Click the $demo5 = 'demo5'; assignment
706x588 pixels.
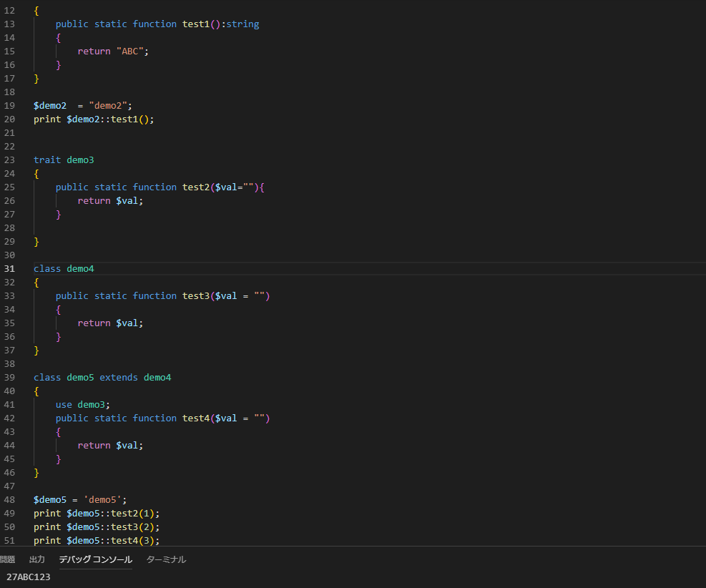tap(80, 500)
